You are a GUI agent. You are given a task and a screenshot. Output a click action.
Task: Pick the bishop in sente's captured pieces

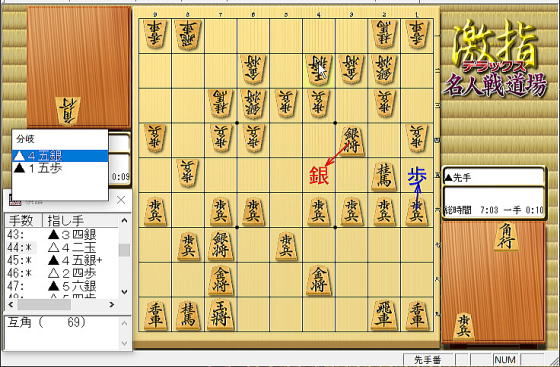pyautogui.click(x=506, y=236)
